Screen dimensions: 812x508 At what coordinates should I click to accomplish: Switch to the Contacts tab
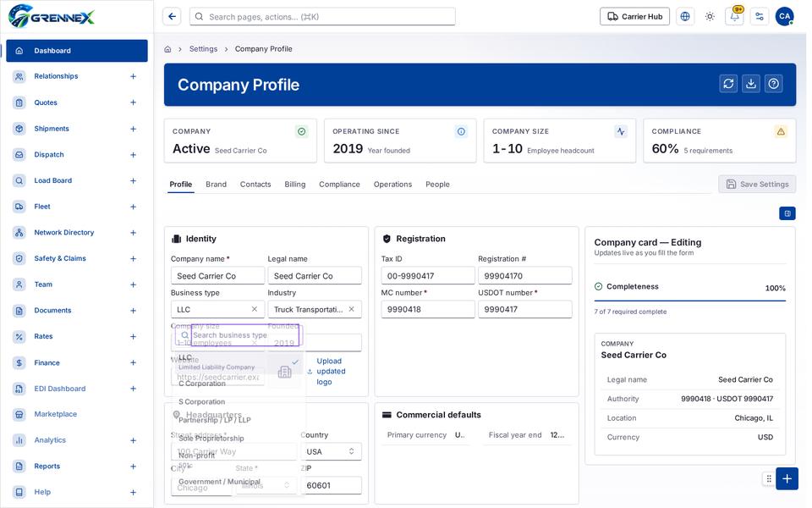[x=255, y=185]
